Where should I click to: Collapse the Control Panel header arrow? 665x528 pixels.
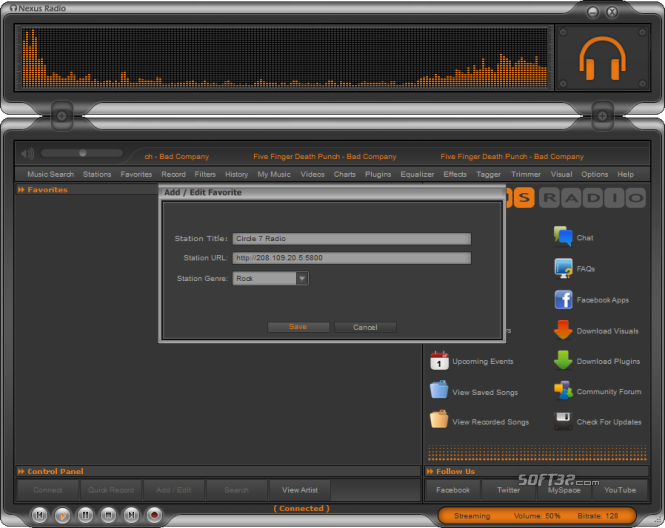21,471
